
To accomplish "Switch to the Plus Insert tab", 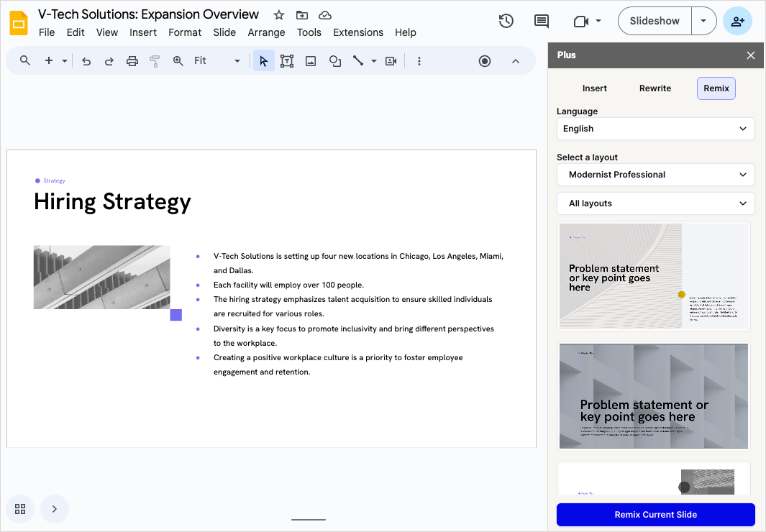I will point(595,88).
